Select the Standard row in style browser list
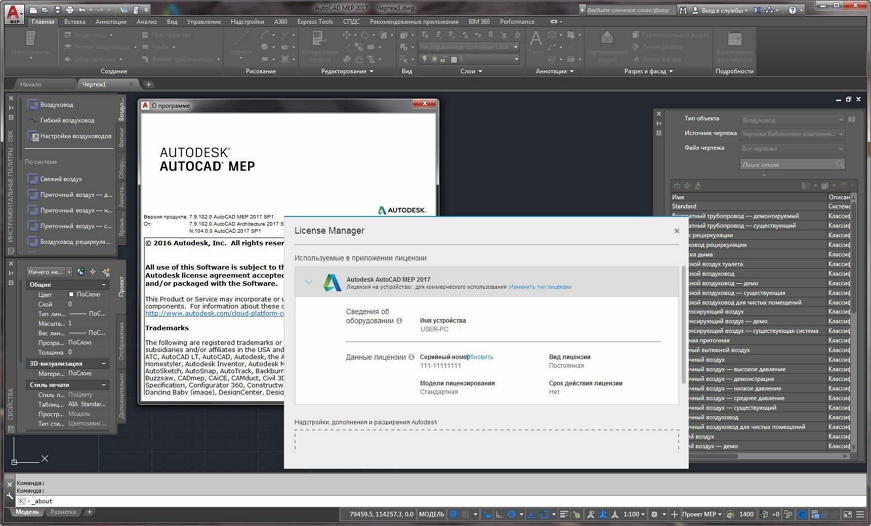Viewport: 871px width, 526px height. (760, 206)
